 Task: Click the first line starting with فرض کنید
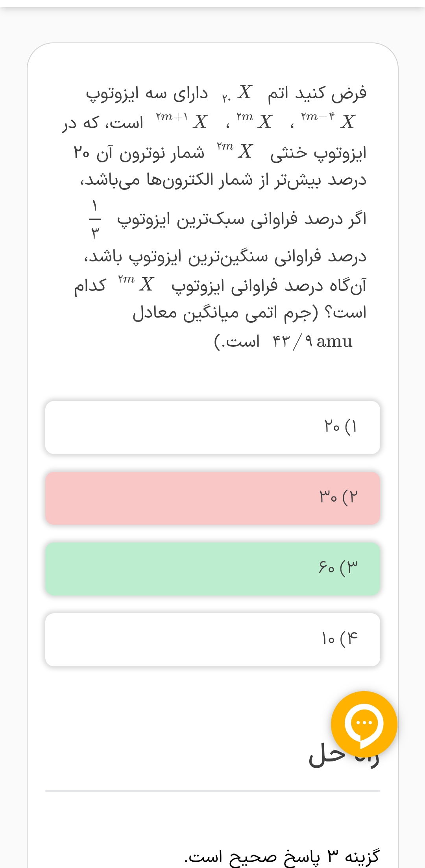click(317, 94)
